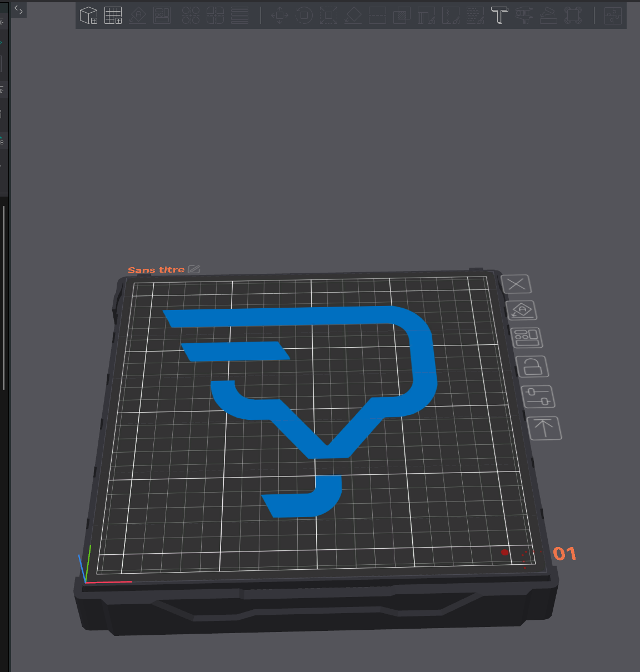Open Variable layer height tool
Viewport: 640px width, 672px height.
(x=239, y=15)
